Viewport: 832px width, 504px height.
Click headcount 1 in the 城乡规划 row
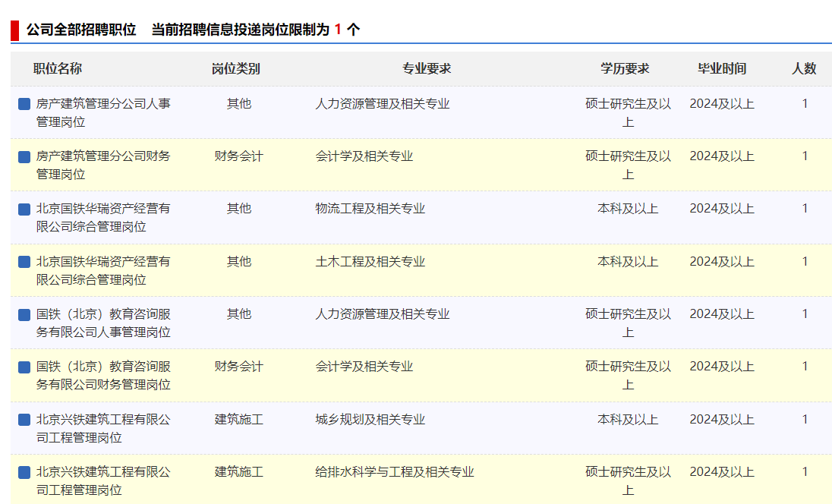click(x=805, y=420)
